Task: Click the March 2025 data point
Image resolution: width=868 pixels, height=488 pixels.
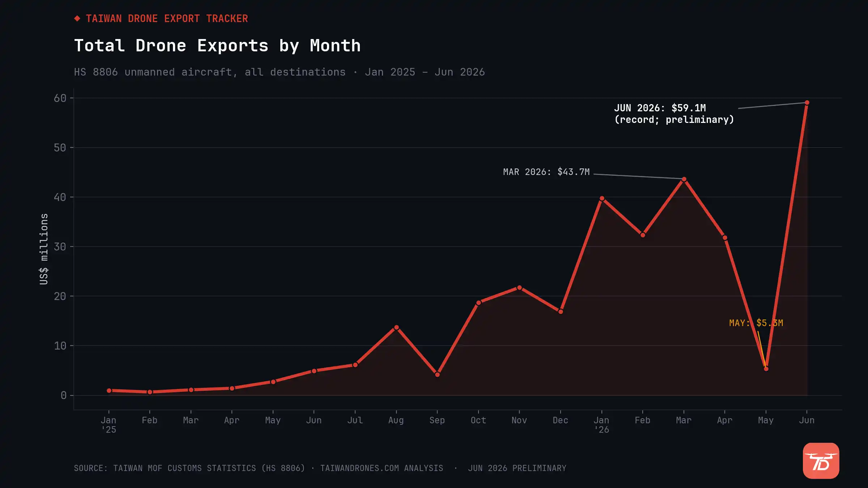Action: 191,390
